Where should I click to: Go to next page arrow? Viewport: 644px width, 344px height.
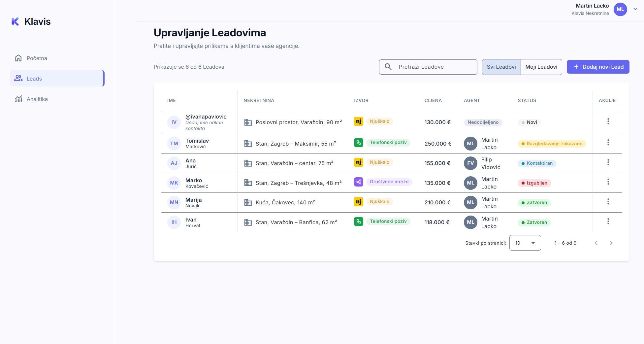click(611, 243)
